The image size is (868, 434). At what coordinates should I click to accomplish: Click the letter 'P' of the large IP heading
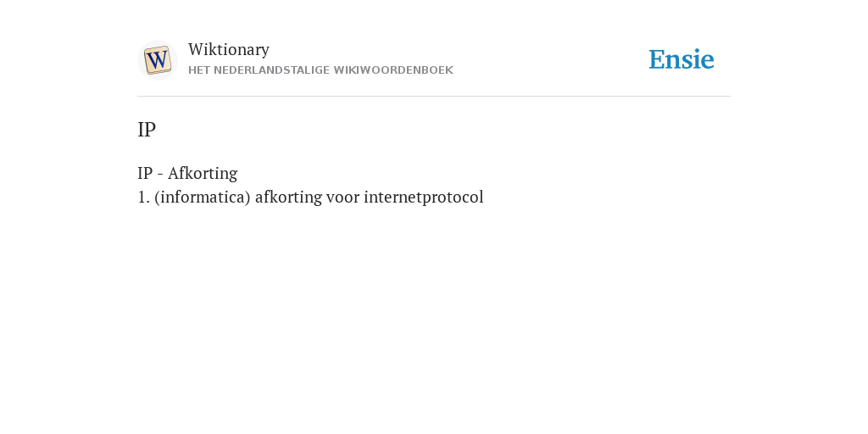pyautogui.click(x=150, y=130)
